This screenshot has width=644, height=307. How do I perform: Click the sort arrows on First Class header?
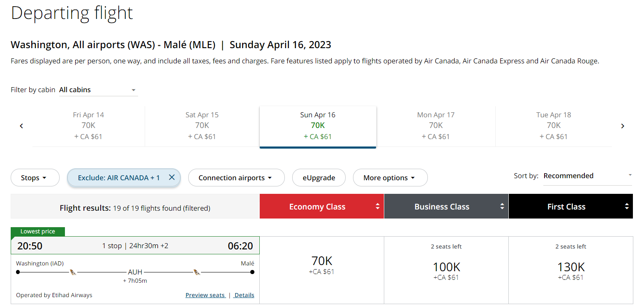tap(626, 206)
